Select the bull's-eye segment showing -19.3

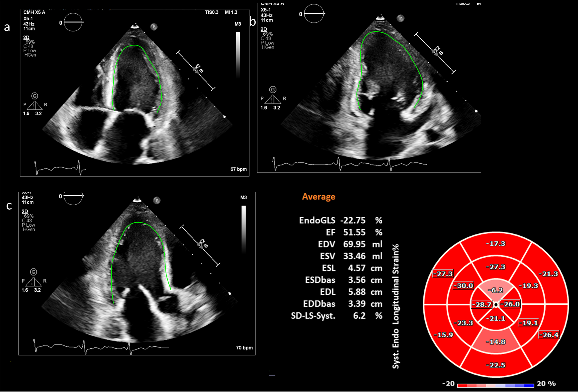[528, 286]
